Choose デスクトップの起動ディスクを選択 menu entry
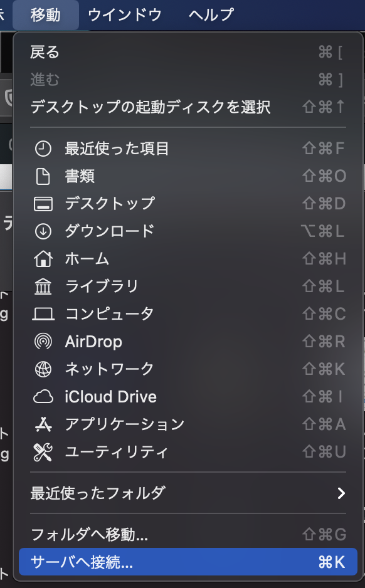This screenshot has height=588, width=365. coord(188,107)
